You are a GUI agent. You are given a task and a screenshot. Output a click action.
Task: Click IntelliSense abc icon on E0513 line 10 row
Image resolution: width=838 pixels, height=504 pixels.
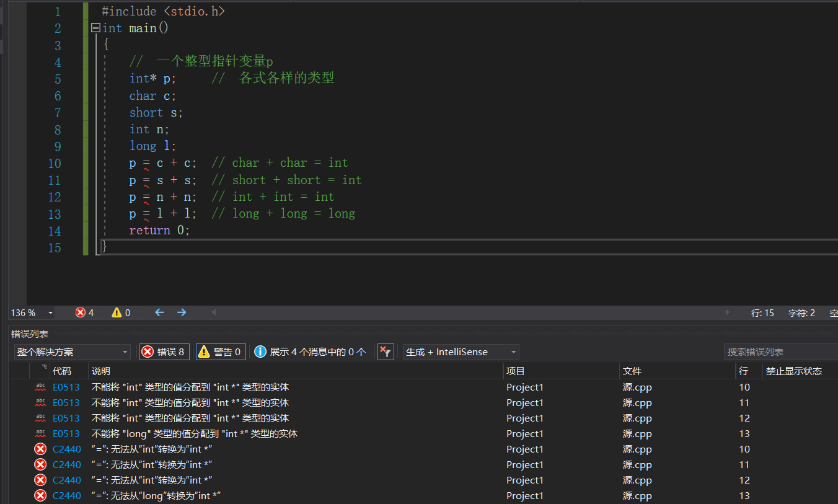point(40,387)
